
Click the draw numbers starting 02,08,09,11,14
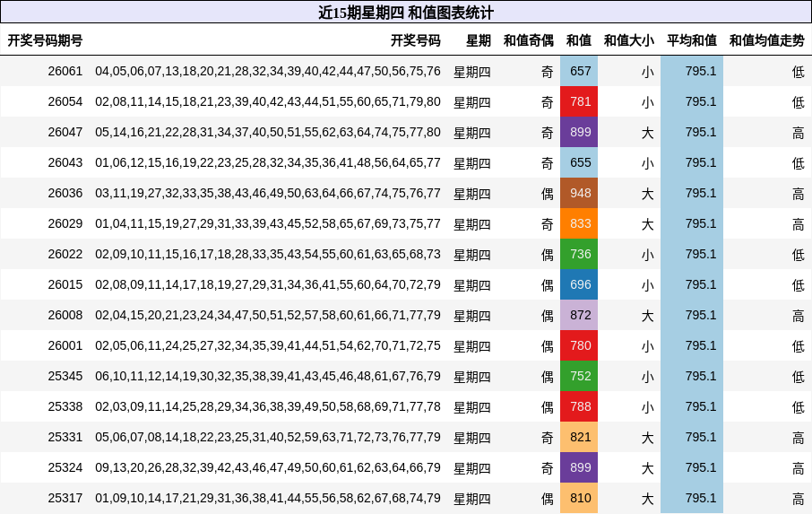point(268,285)
